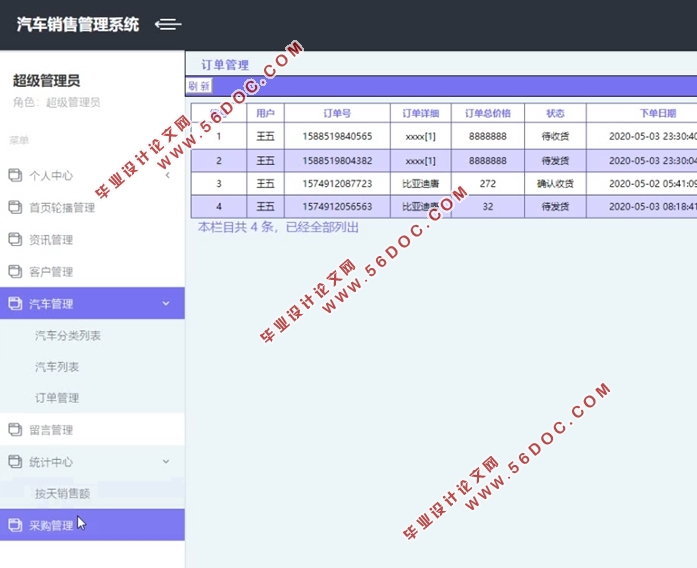This screenshot has width=697, height=568.
Task: Collapse sidebar with hamburger arrow icon
Action: click(168, 24)
